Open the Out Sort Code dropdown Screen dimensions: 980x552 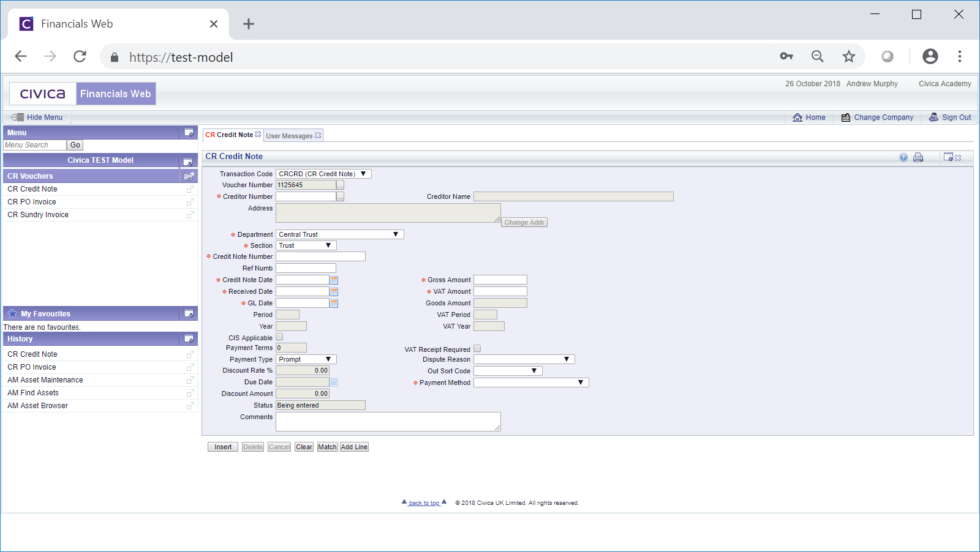pyautogui.click(x=508, y=371)
